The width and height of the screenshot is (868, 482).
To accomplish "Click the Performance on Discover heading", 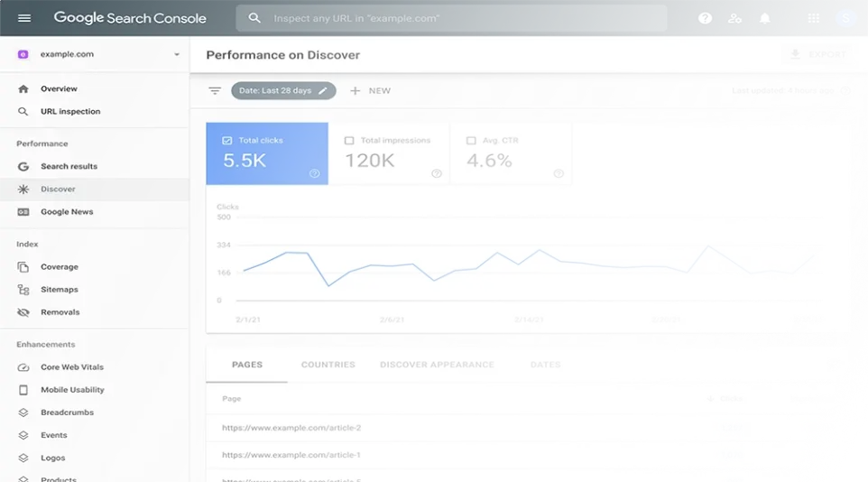I will 283,55.
